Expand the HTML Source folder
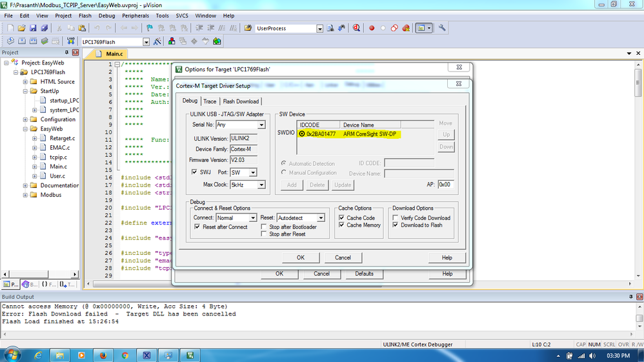This screenshot has height=362, width=644. click(x=25, y=82)
